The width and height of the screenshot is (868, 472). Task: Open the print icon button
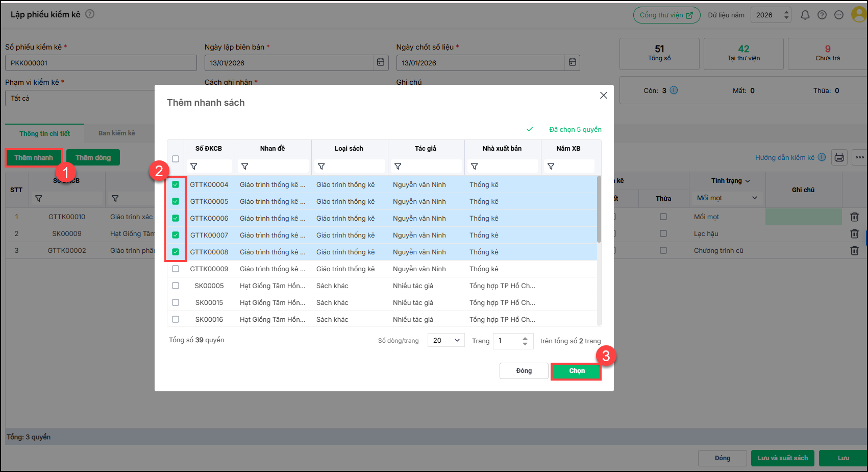click(839, 157)
